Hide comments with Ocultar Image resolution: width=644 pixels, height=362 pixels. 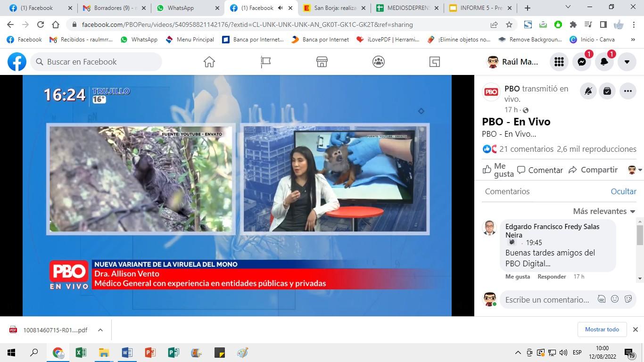[x=623, y=191]
